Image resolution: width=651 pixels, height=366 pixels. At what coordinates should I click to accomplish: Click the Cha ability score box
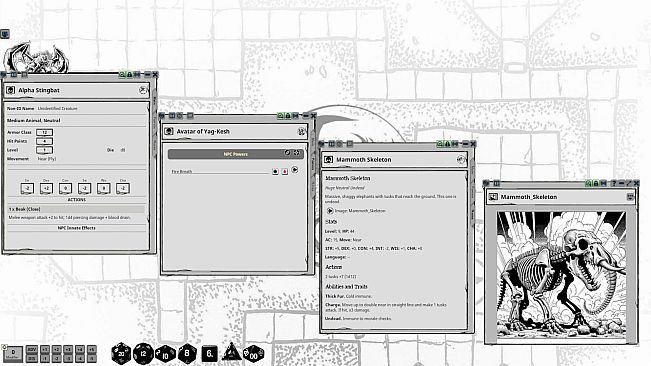coord(123,188)
